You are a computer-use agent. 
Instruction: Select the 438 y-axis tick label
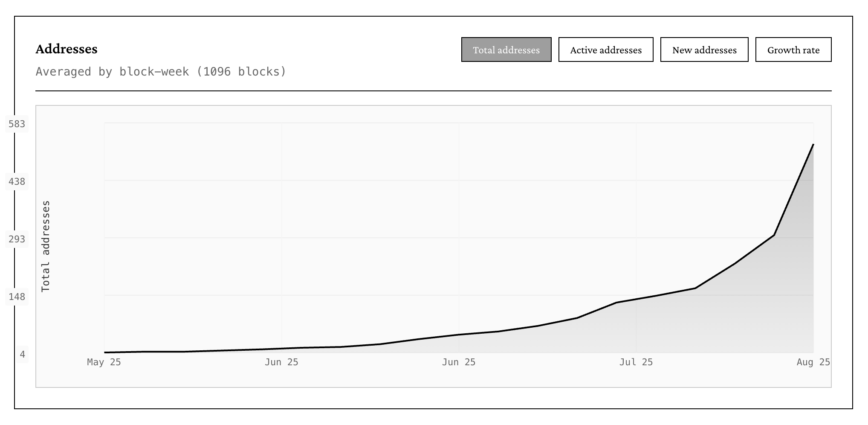pos(17,182)
